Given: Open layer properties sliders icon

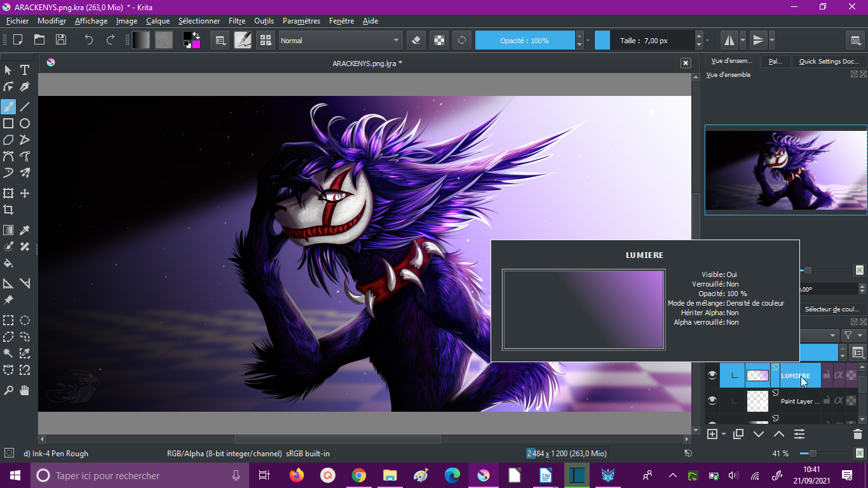Looking at the screenshot, I should click(x=799, y=434).
